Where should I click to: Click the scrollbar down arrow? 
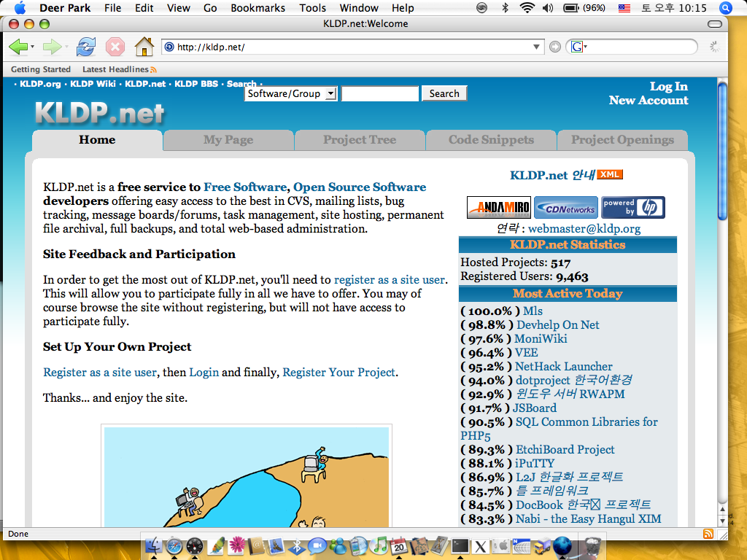click(722, 521)
